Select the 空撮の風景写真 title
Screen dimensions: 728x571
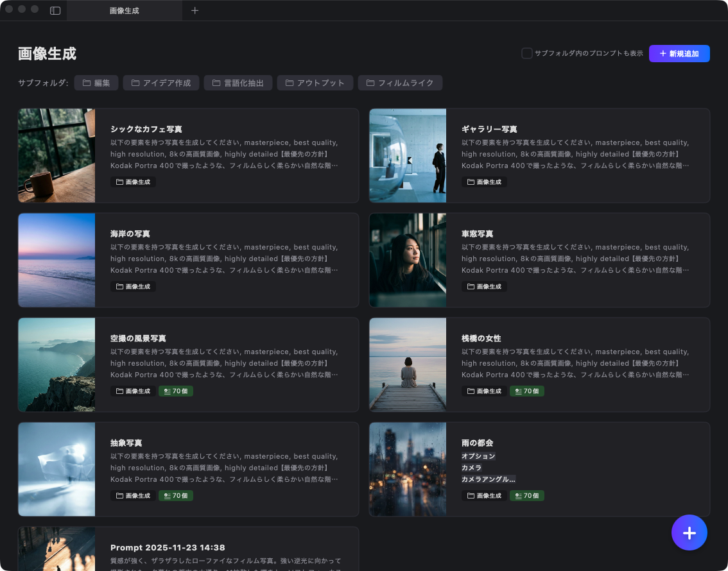[139, 339]
